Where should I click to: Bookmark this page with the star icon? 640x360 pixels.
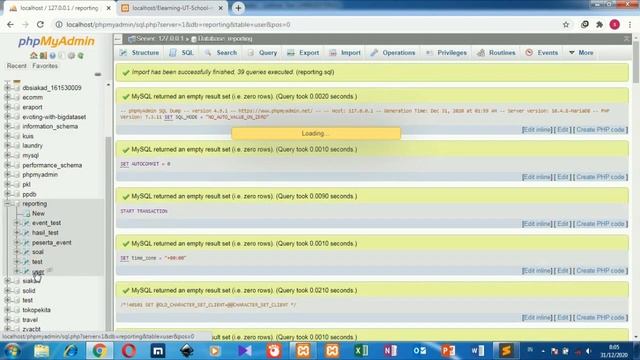click(566, 24)
